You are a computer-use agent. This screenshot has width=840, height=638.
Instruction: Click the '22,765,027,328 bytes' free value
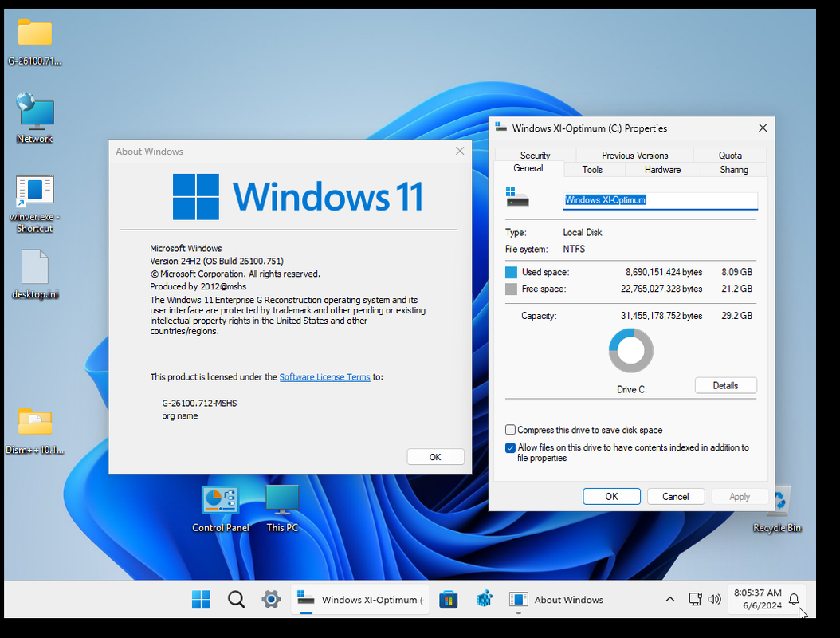tap(661, 289)
